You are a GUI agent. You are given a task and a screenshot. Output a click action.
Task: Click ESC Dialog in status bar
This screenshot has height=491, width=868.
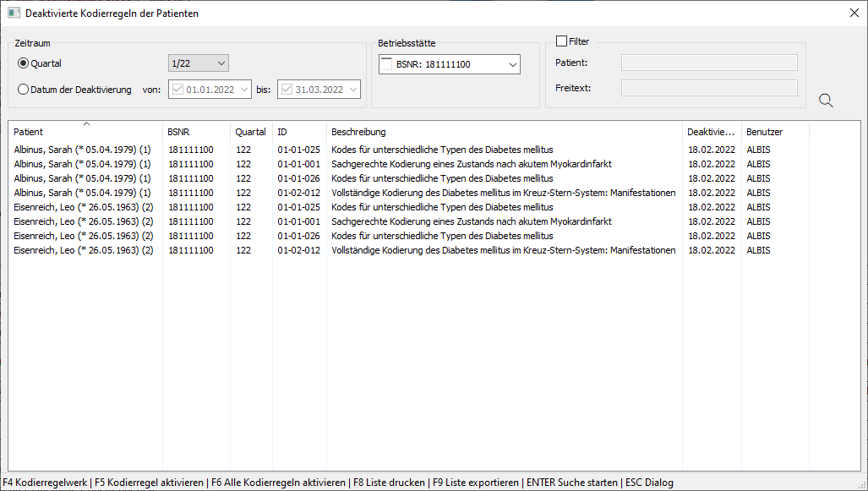(x=649, y=483)
